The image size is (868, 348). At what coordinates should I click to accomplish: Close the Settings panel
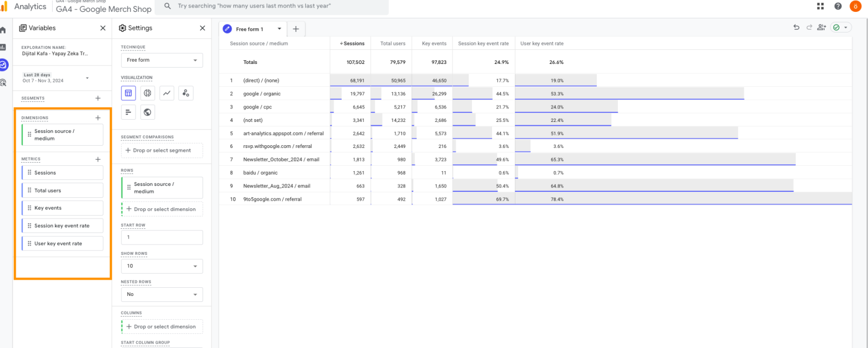202,28
